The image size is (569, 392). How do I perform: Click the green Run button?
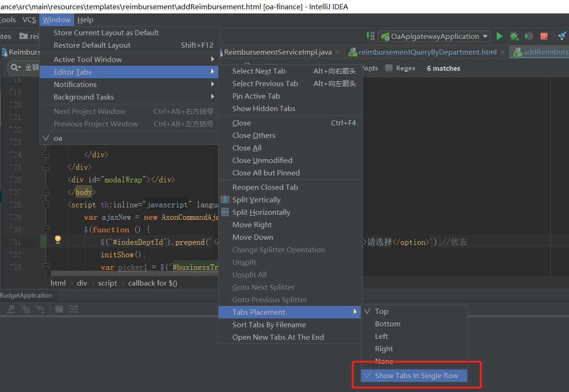(x=500, y=36)
